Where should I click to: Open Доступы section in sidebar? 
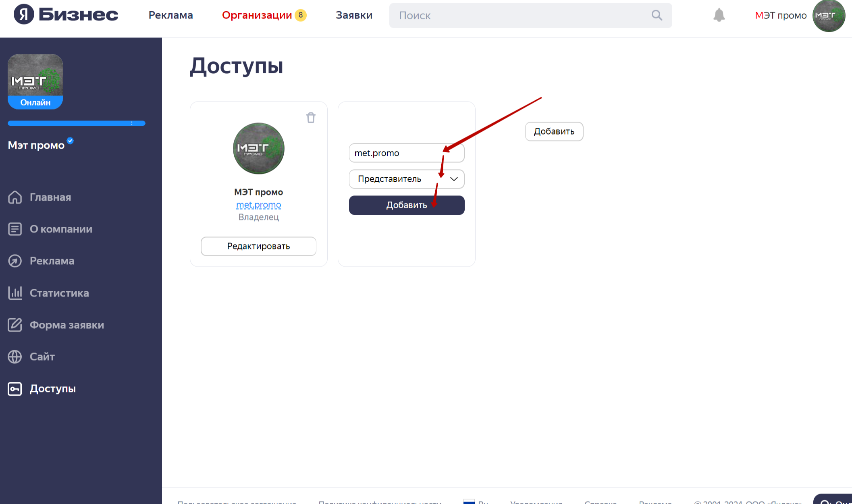click(53, 389)
